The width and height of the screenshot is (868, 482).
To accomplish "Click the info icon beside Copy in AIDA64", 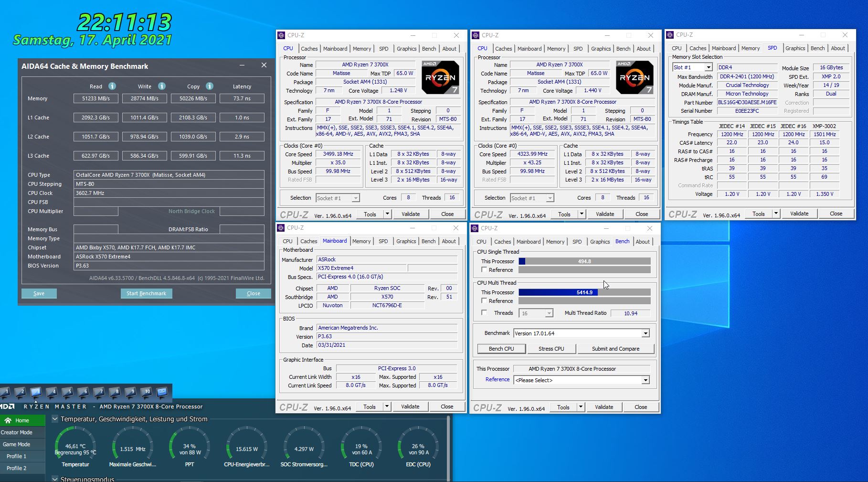I will [x=210, y=86].
